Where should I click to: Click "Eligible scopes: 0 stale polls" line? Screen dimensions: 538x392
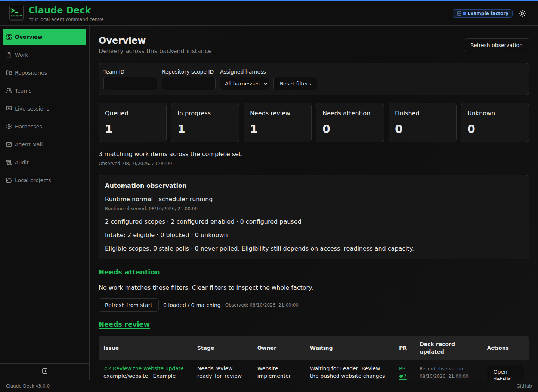pyautogui.click(x=259, y=249)
